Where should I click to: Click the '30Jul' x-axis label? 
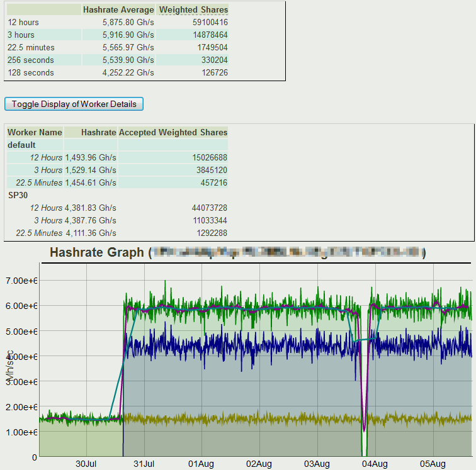[x=86, y=464]
